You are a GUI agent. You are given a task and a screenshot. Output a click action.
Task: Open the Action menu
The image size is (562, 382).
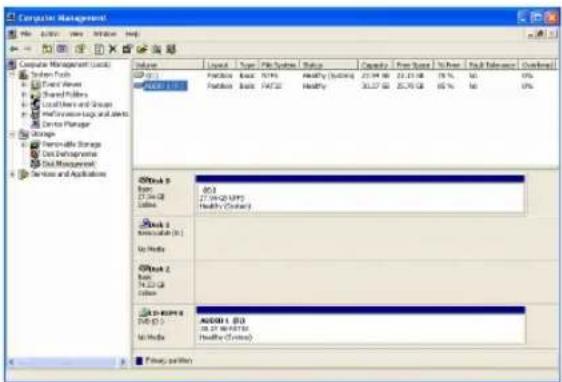(x=49, y=34)
